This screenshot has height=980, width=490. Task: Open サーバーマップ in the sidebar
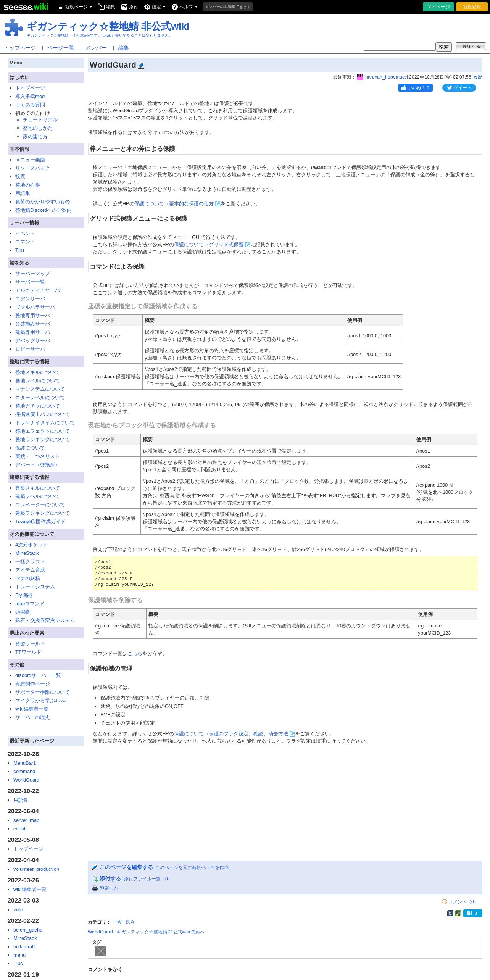coord(32,274)
